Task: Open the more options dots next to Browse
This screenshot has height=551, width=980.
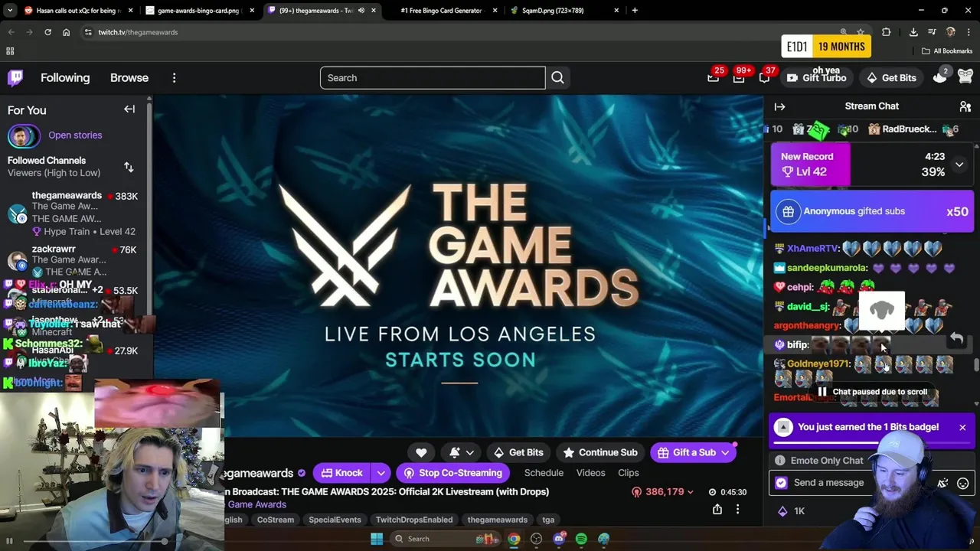Action: 174,78
